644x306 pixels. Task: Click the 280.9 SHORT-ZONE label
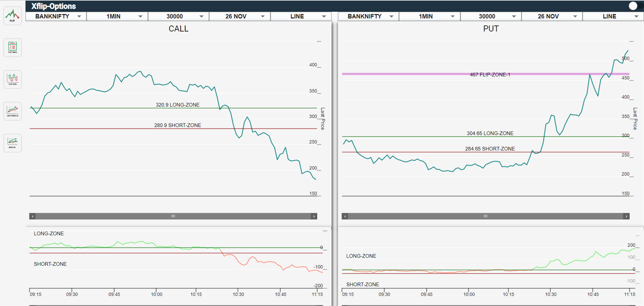pyautogui.click(x=178, y=125)
